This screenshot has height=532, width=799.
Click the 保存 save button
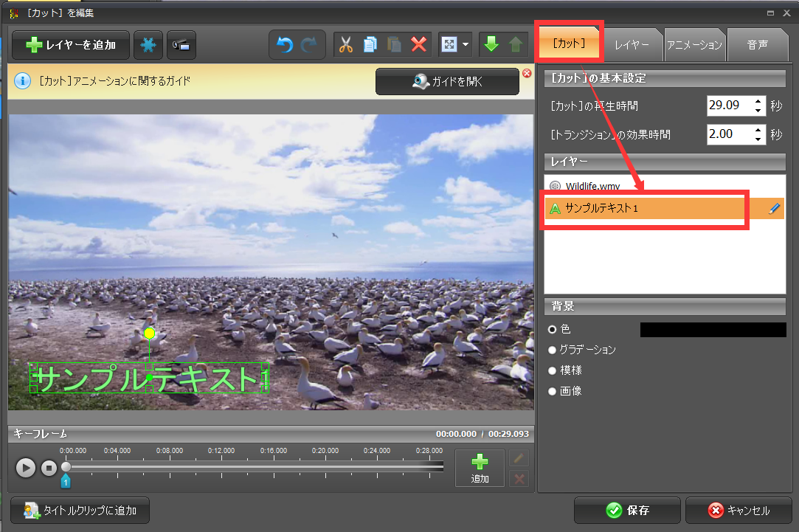pos(626,511)
